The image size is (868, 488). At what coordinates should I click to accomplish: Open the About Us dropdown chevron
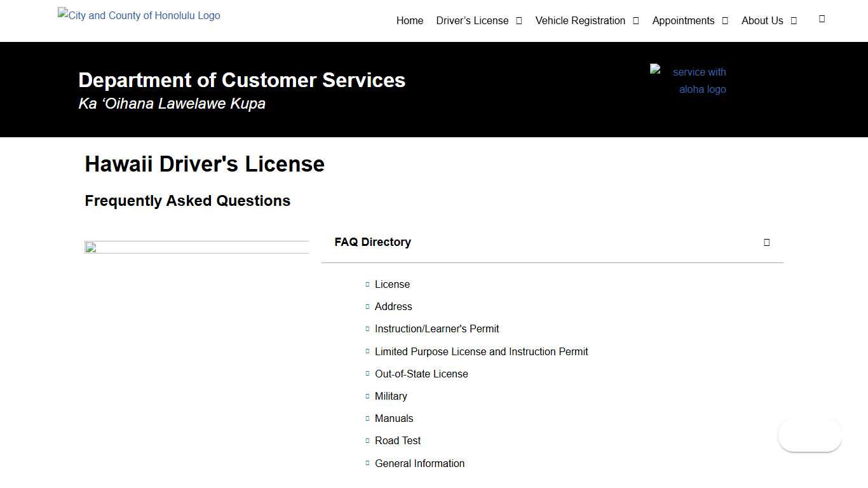(x=794, y=20)
